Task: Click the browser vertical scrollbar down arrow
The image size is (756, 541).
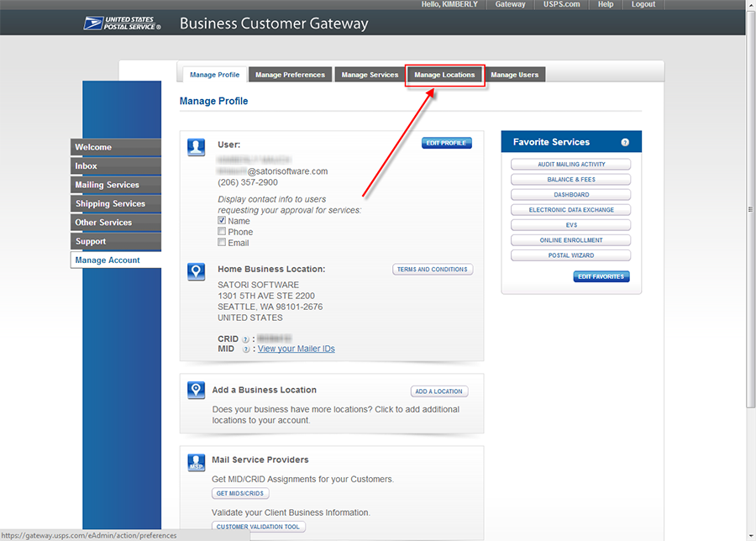Action: pos(750,535)
